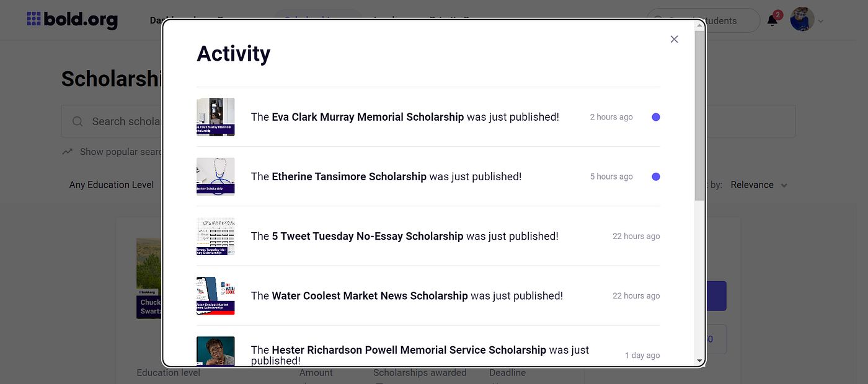Open the Eva Clark Murray Memorial Scholarship thumbnail
Image resolution: width=868 pixels, height=384 pixels.
pyautogui.click(x=216, y=116)
